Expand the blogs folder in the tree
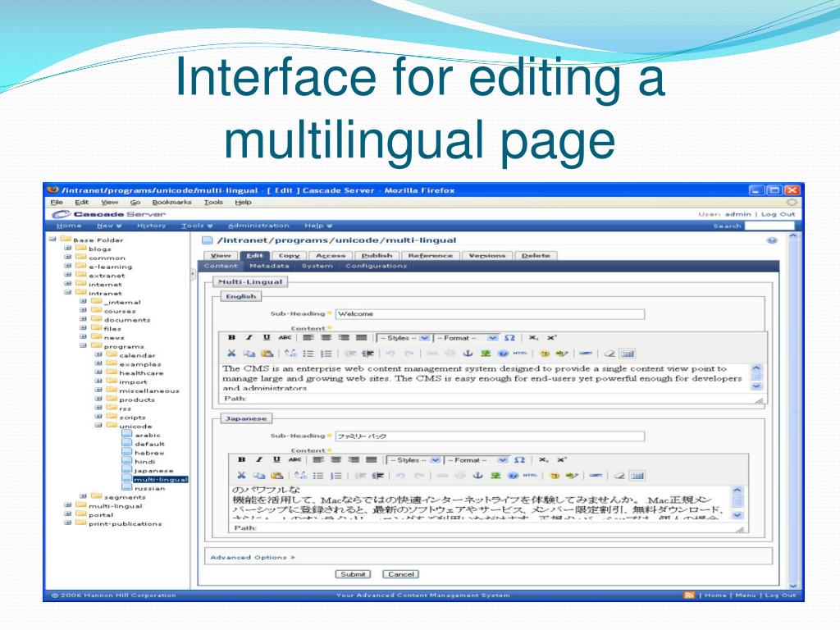 click(68, 249)
